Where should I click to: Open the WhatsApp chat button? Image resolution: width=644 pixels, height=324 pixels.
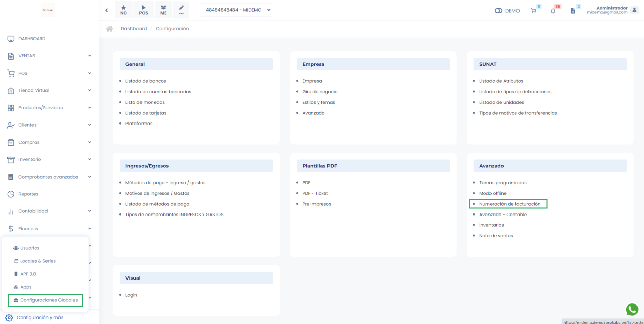point(632,309)
